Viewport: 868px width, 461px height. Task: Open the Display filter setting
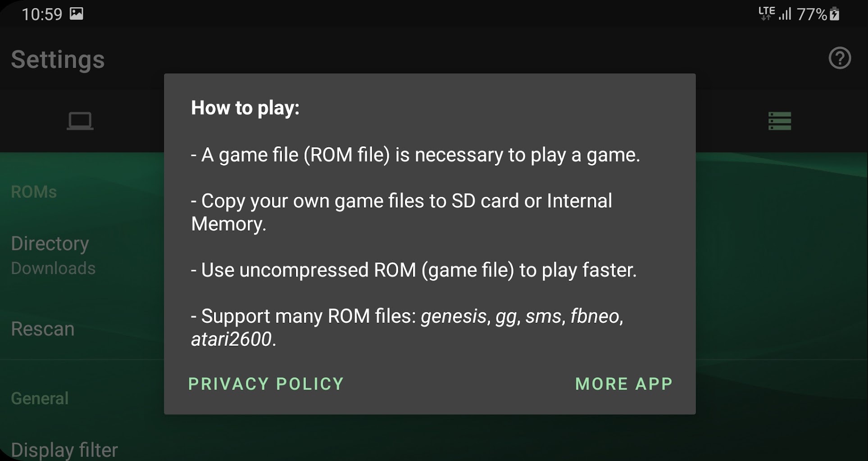pos(64,450)
